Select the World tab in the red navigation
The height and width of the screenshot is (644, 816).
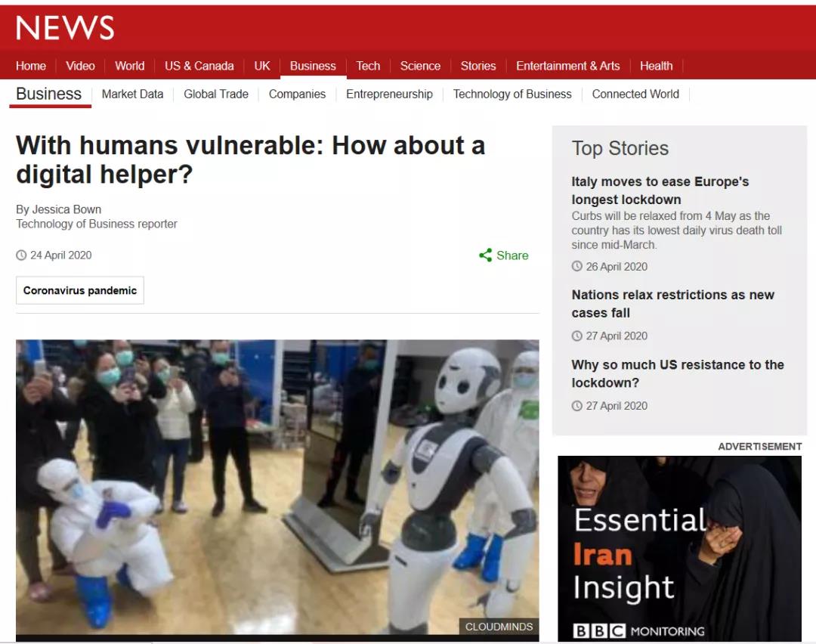[x=130, y=66]
